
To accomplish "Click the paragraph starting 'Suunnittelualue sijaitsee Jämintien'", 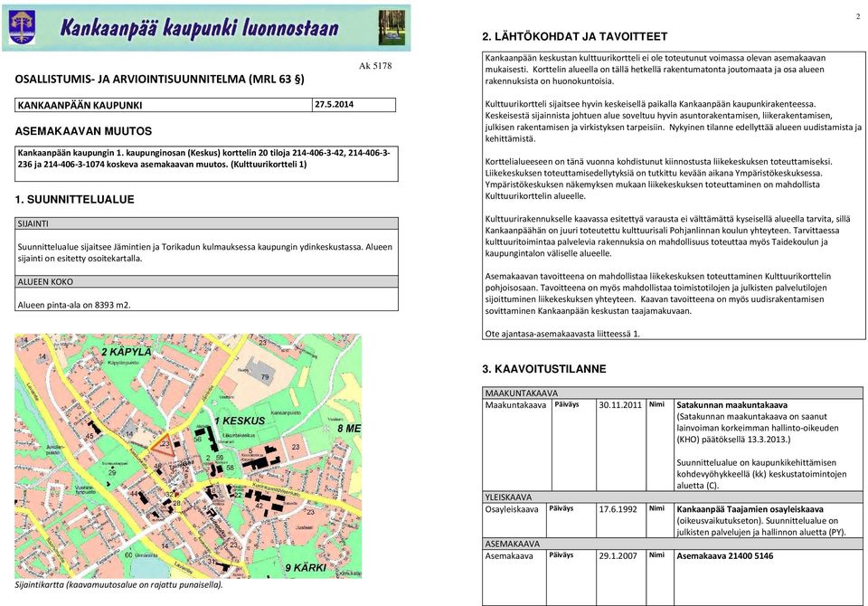I will (205, 252).
